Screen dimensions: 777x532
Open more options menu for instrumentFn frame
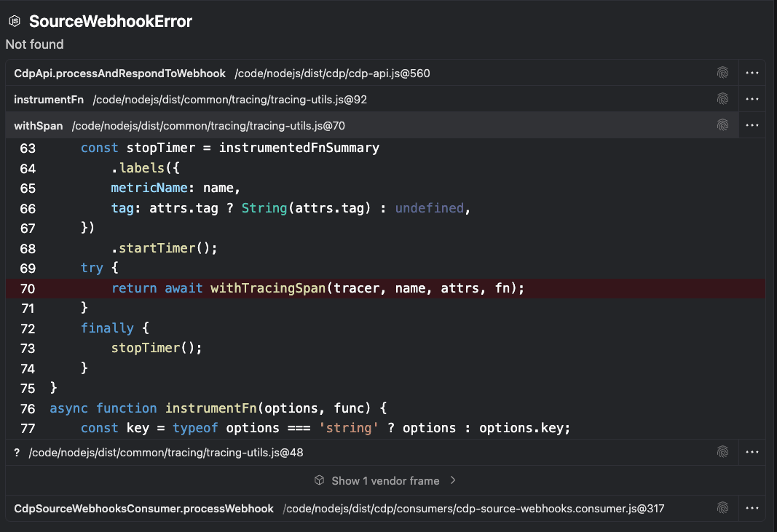pyautogui.click(x=752, y=99)
